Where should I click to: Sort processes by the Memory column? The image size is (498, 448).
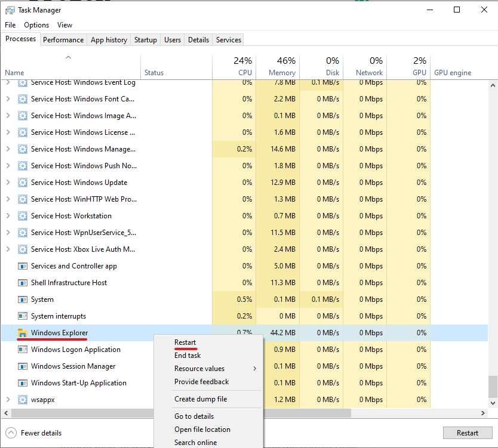pos(278,67)
